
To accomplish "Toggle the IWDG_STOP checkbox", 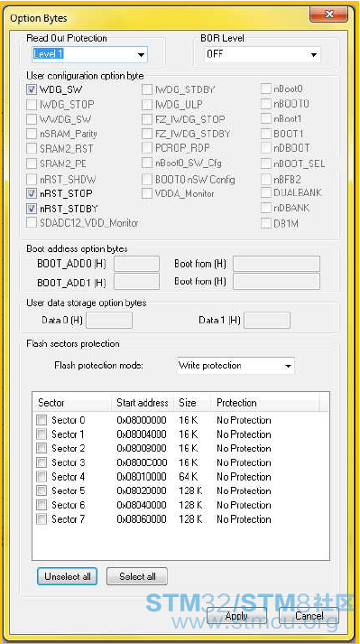I will (32, 104).
